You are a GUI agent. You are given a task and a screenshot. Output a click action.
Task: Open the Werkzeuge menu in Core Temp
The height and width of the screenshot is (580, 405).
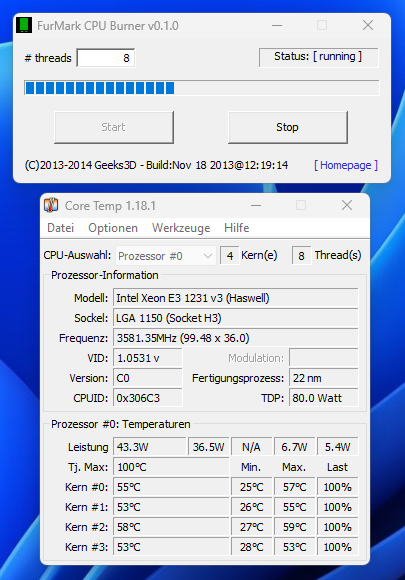[x=181, y=228]
